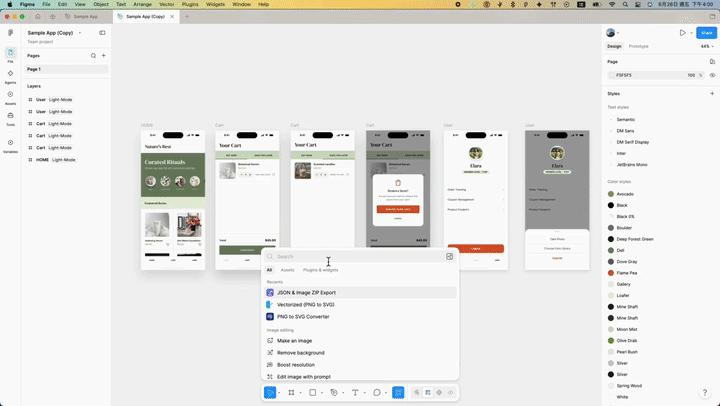Click the Search field in actions popup

pos(354,256)
